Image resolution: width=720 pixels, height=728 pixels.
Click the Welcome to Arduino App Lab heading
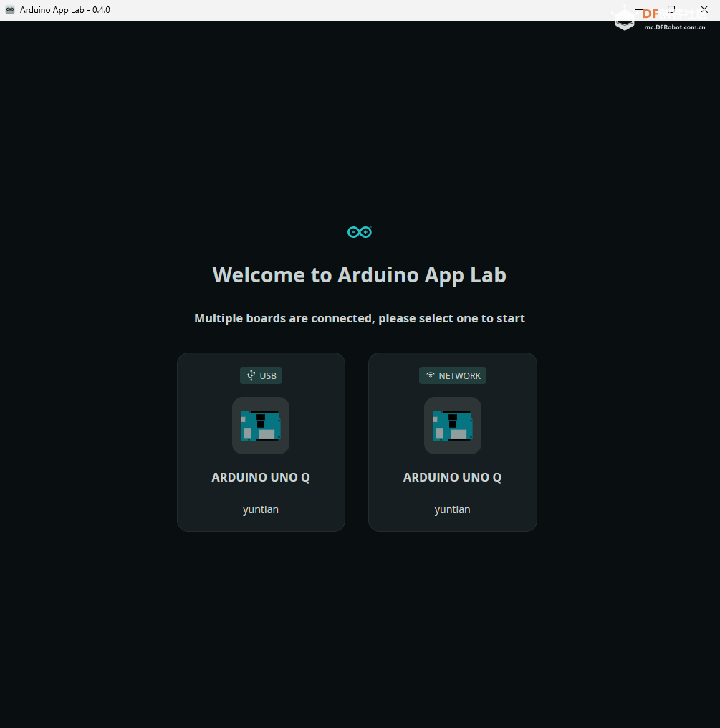[359, 274]
